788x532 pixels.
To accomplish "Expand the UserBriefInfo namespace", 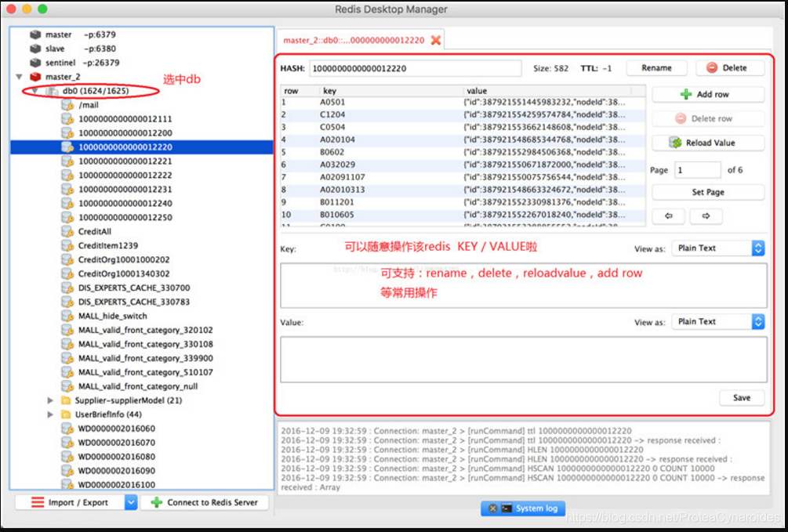I will pyautogui.click(x=50, y=414).
